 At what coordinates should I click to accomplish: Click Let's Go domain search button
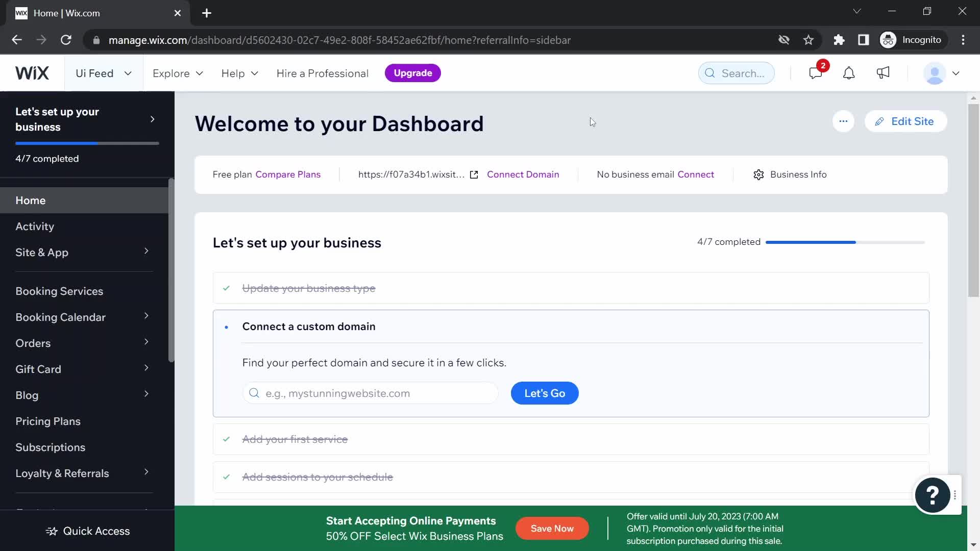[545, 393]
